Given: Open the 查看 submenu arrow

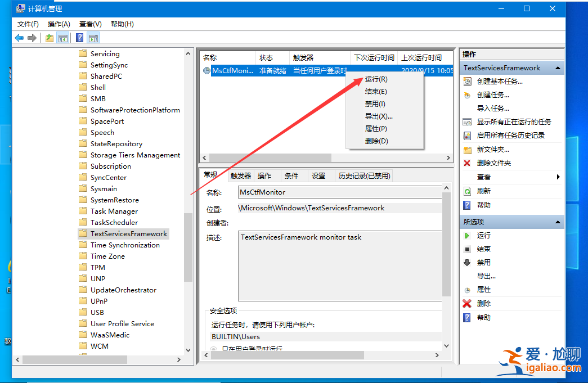Looking at the screenshot, I should (558, 176).
